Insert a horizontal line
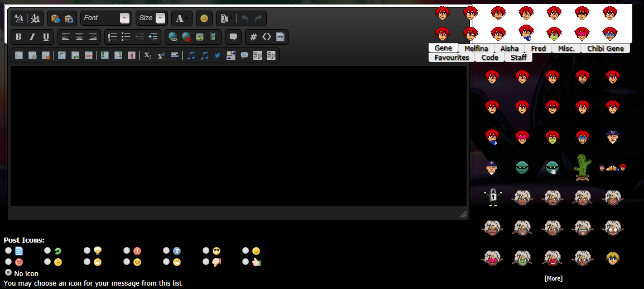The height and width of the screenshot is (289, 644). coord(174,55)
